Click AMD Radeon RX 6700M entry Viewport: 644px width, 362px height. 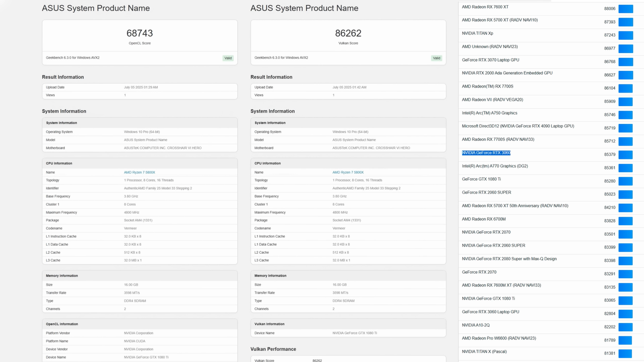coord(483,219)
